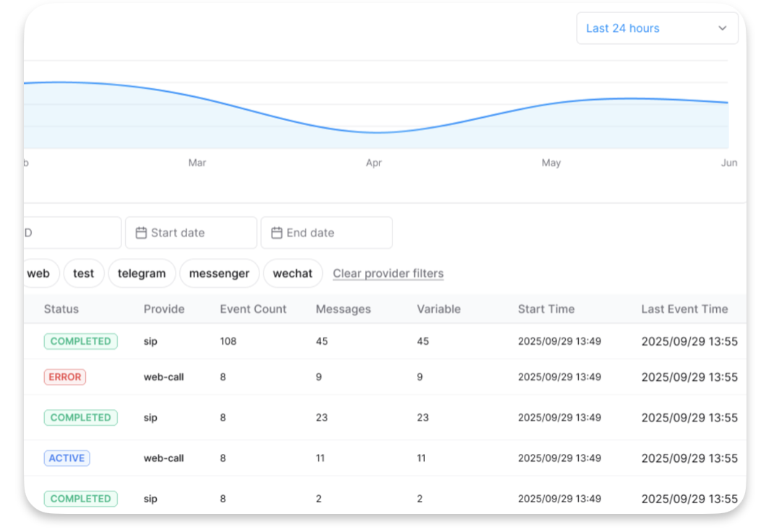Screen dimensions: 766x532
Task: Sort by the Status column header
Action: pyautogui.click(x=61, y=309)
